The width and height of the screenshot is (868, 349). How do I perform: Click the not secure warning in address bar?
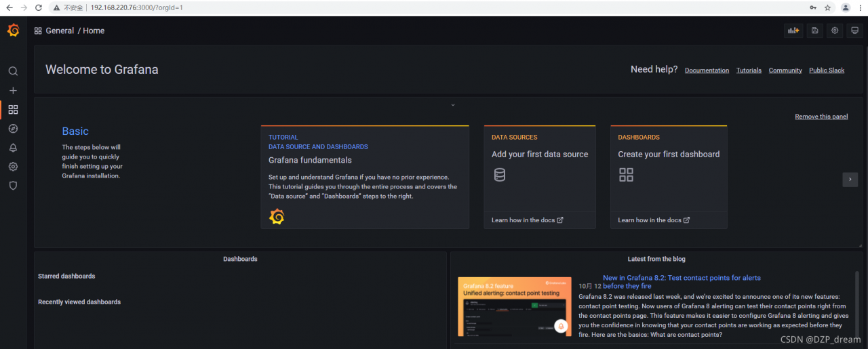pos(68,7)
